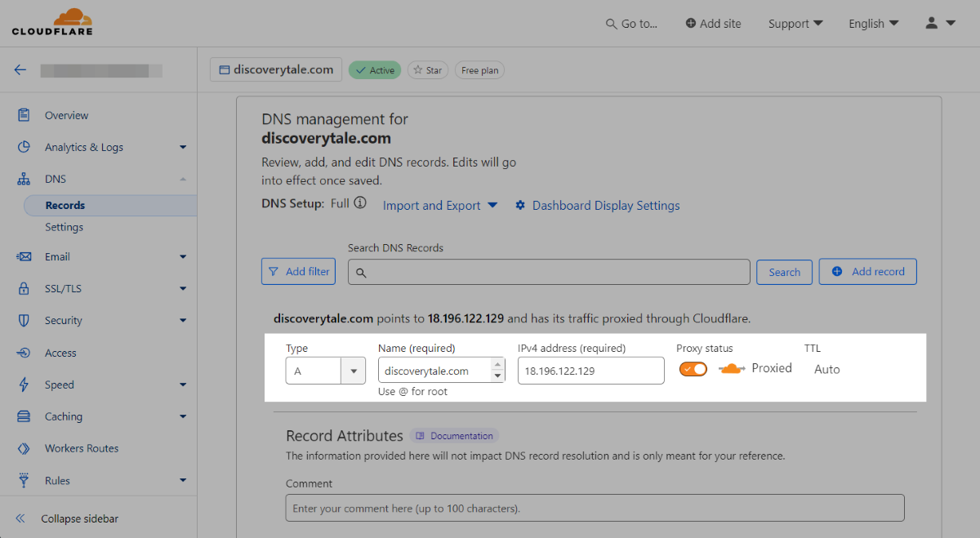980x538 pixels.
Task: Click the IPv4 address field
Action: [x=591, y=371]
